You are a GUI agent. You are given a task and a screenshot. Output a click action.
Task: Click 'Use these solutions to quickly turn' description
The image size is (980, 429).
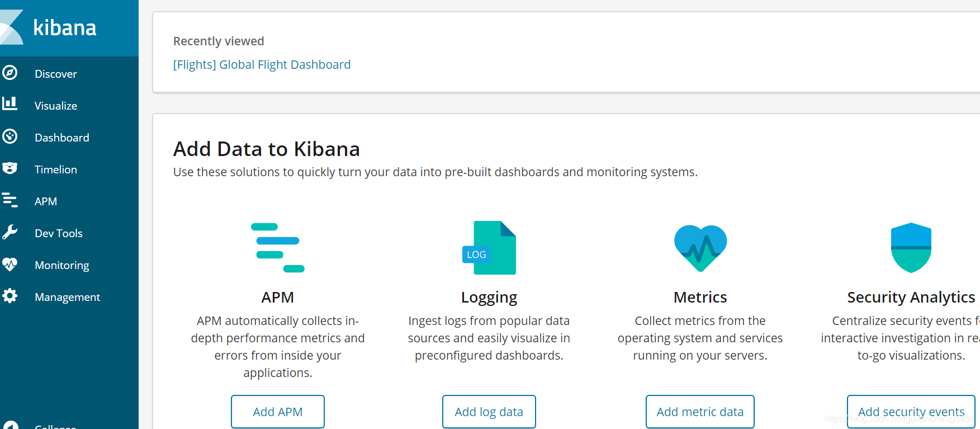pos(435,172)
